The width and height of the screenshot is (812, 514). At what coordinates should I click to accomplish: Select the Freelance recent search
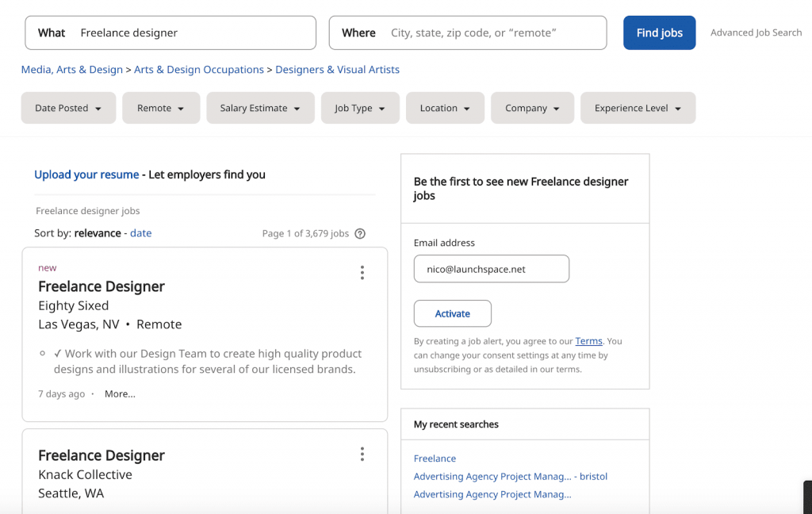pos(435,458)
